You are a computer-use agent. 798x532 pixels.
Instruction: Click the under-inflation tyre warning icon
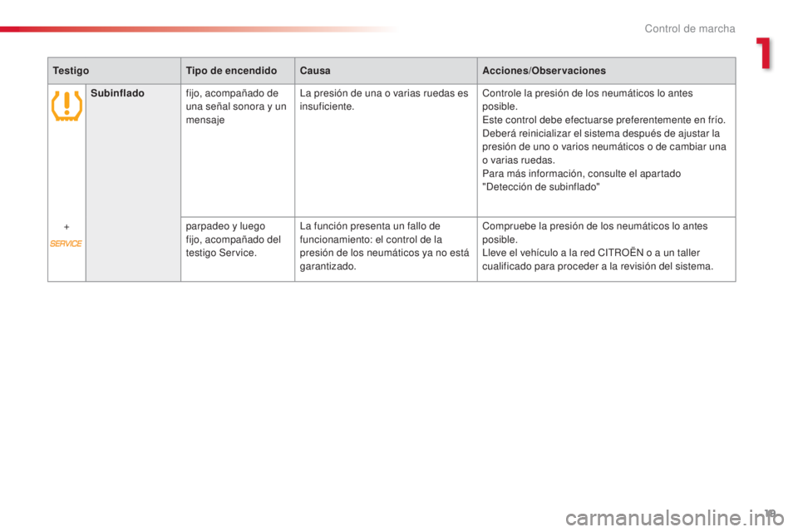point(66,106)
